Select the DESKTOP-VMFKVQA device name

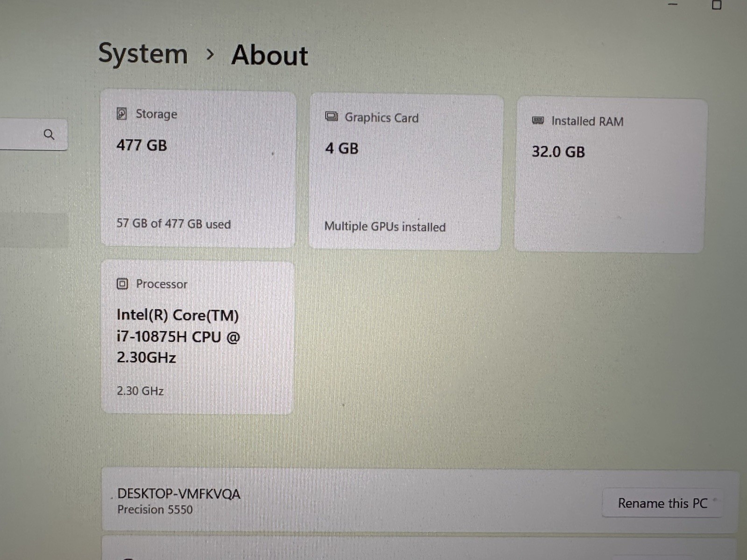(179, 494)
